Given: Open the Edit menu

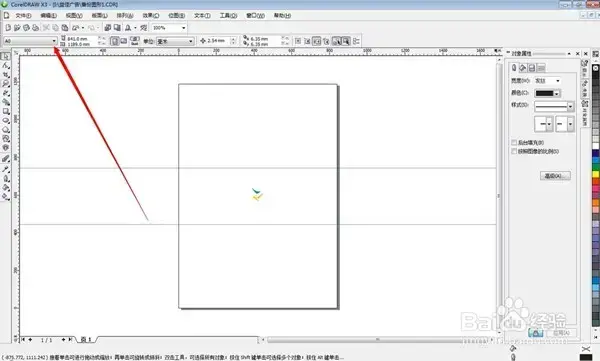Looking at the screenshot, I should 48,16.
